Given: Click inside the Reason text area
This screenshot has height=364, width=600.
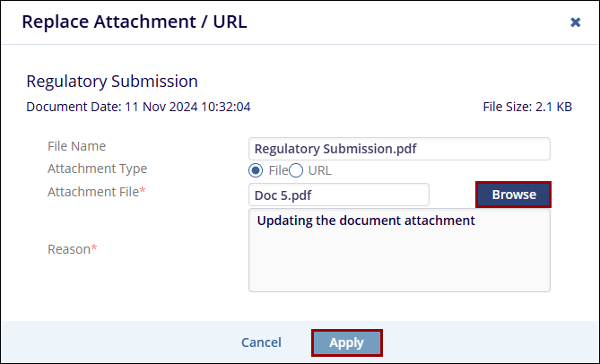Looking at the screenshot, I should pyautogui.click(x=398, y=256).
